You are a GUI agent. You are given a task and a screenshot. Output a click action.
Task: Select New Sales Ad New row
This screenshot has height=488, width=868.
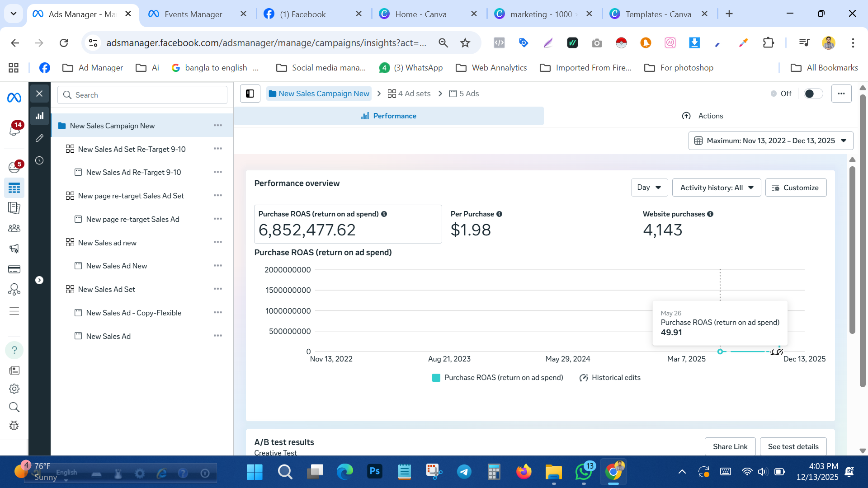point(116,266)
